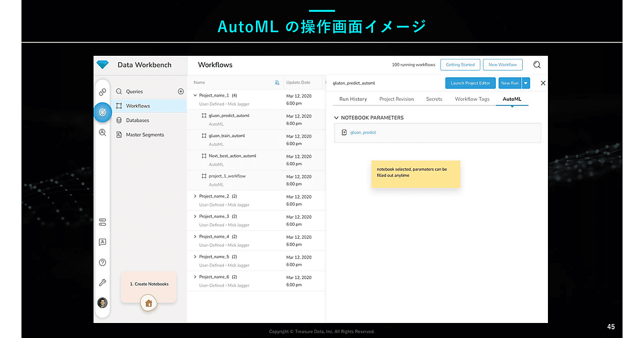The width and height of the screenshot is (644, 338).
Task: Click the user avatar in the sidebar
Action: click(103, 303)
